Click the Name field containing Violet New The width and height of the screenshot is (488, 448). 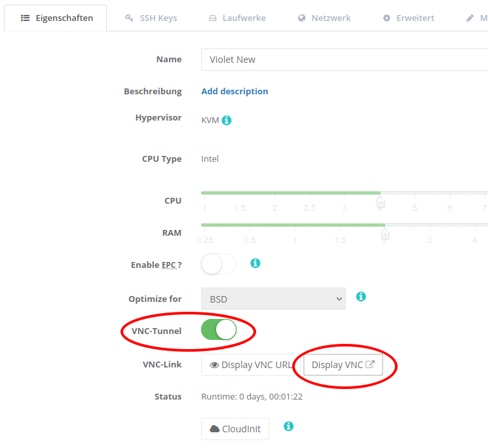[x=345, y=60]
